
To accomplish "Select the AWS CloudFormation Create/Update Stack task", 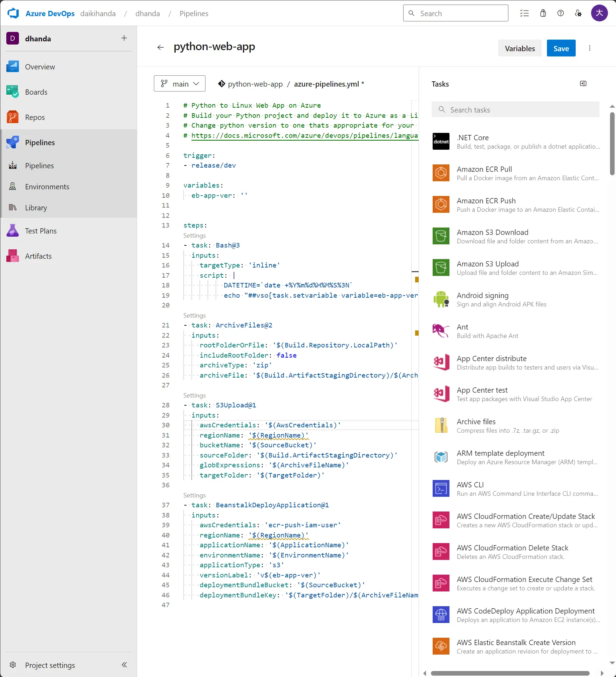I will pos(516,520).
